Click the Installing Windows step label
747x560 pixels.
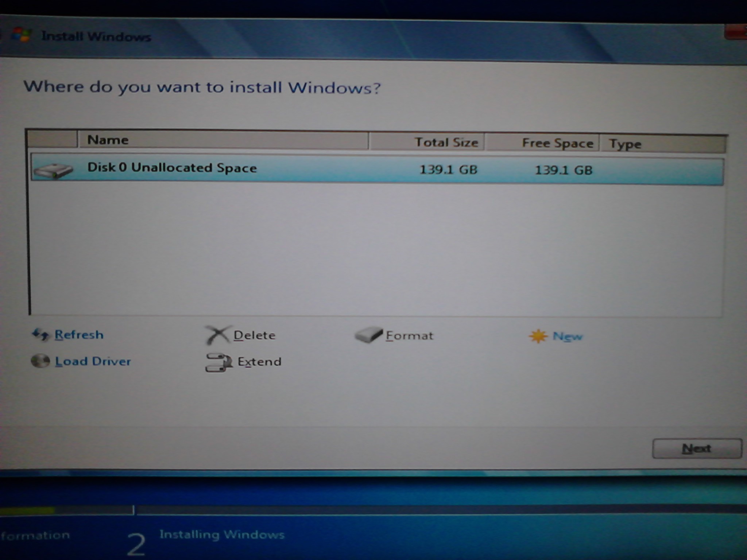click(222, 534)
